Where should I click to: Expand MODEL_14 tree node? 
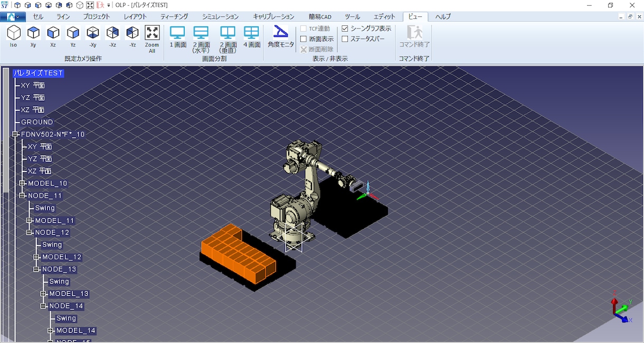coord(51,331)
